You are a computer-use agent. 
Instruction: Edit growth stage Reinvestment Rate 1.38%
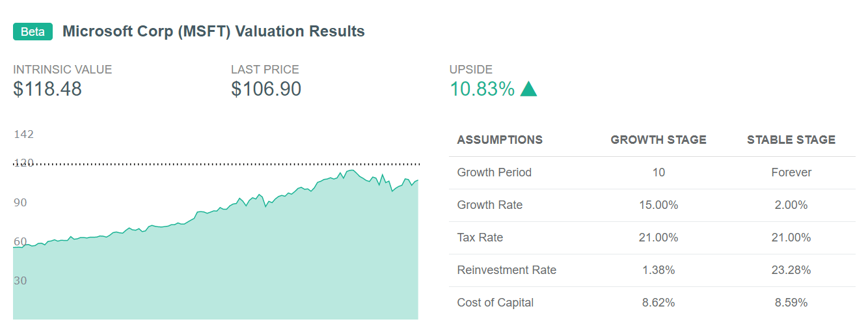pyautogui.click(x=658, y=270)
